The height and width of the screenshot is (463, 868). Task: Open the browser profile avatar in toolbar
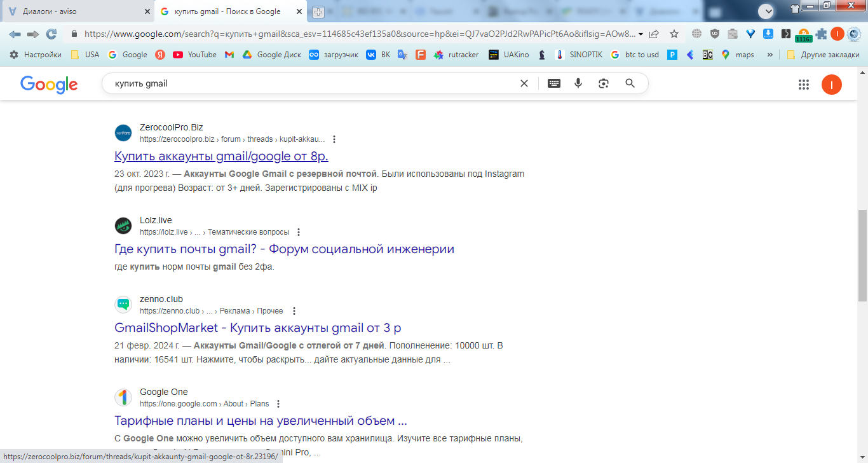(x=837, y=34)
